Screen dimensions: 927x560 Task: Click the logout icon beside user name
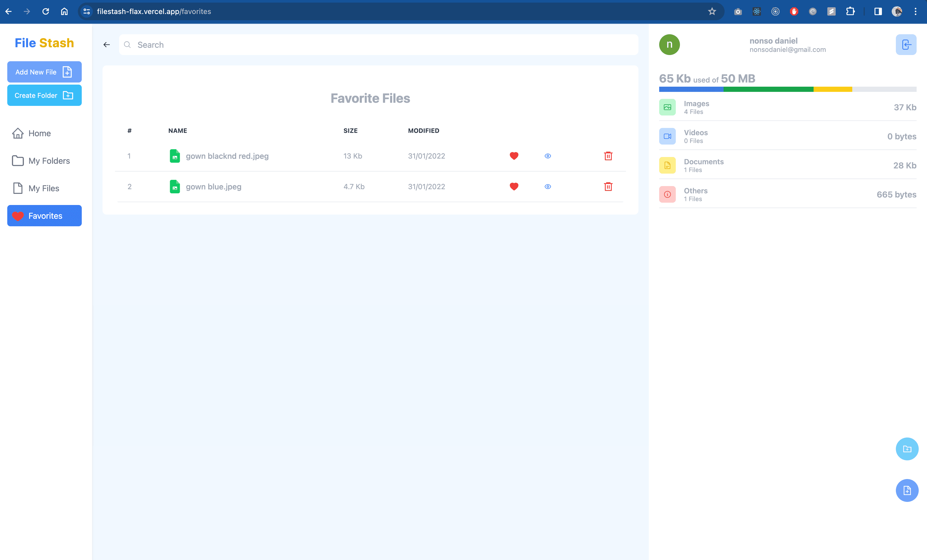point(905,45)
